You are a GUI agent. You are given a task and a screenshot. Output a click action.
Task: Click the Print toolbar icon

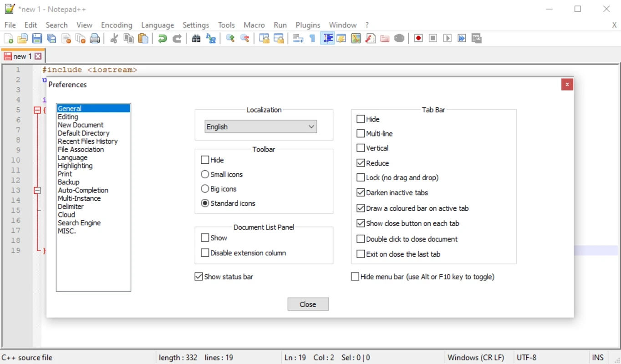click(x=95, y=39)
